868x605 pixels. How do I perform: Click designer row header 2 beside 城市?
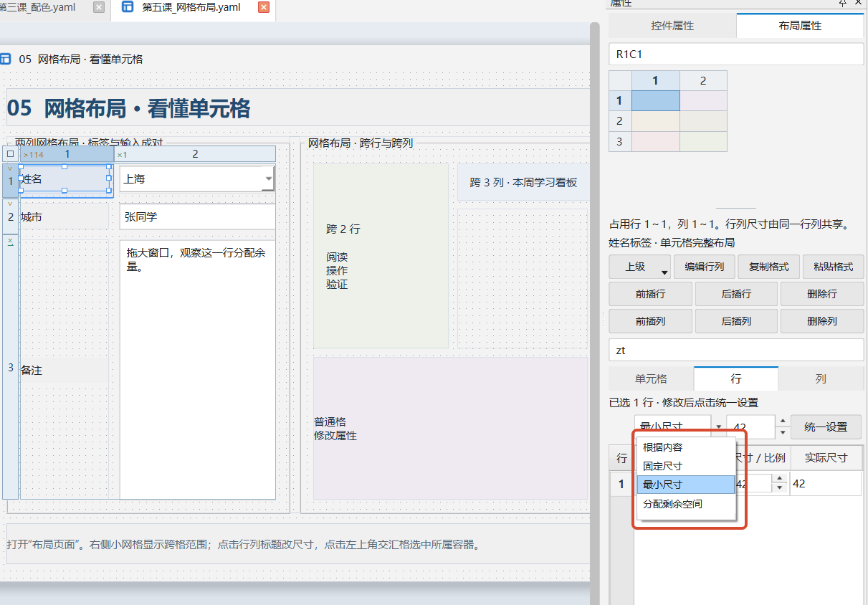tap(10, 216)
